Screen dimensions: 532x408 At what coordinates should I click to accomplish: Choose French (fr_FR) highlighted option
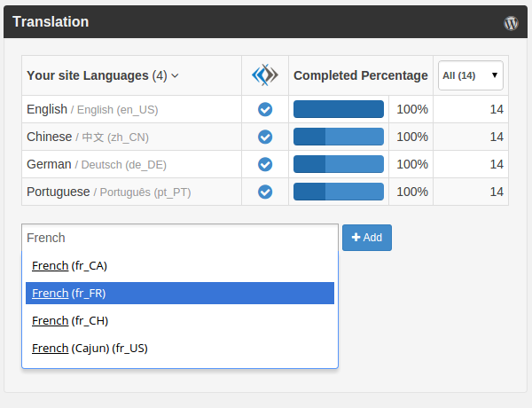pos(69,293)
